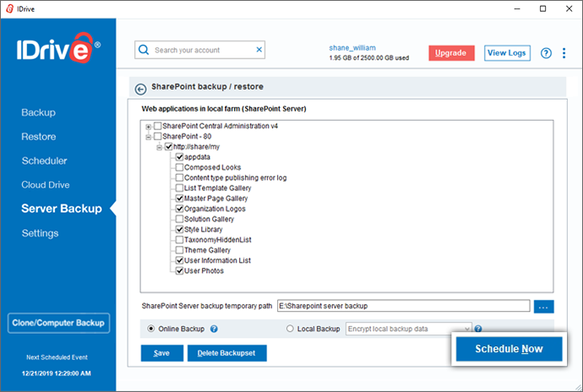Image resolution: width=583 pixels, height=392 pixels.
Task: Open help via the question mark icon
Action: 546,53
